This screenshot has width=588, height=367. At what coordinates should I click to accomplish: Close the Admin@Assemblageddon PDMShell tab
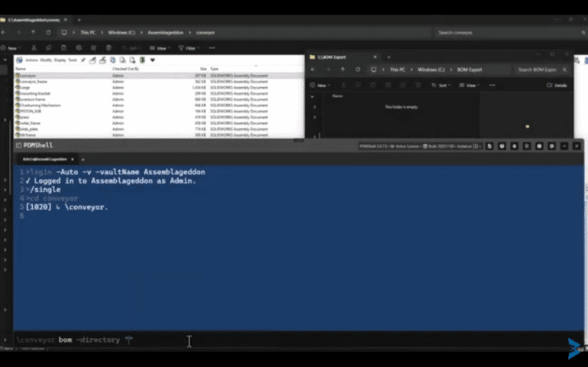click(x=73, y=159)
